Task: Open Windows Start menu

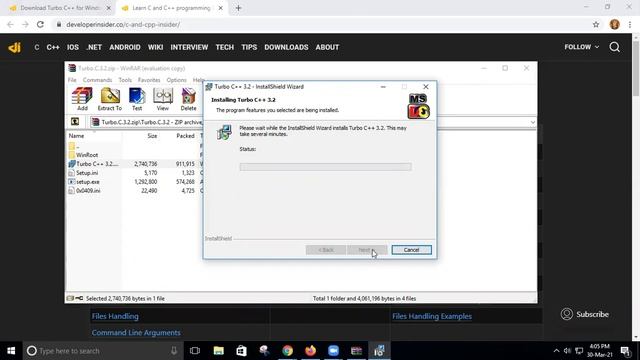Action: click(11, 351)
